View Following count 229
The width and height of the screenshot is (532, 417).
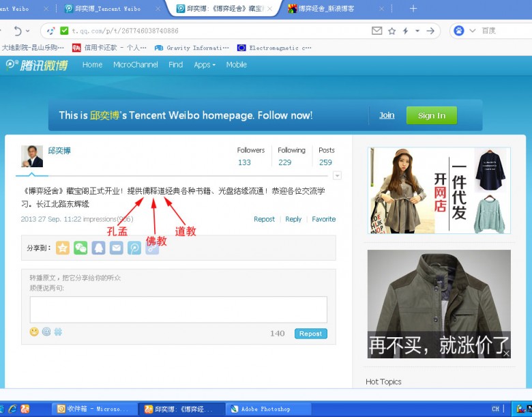pos(285,162)
